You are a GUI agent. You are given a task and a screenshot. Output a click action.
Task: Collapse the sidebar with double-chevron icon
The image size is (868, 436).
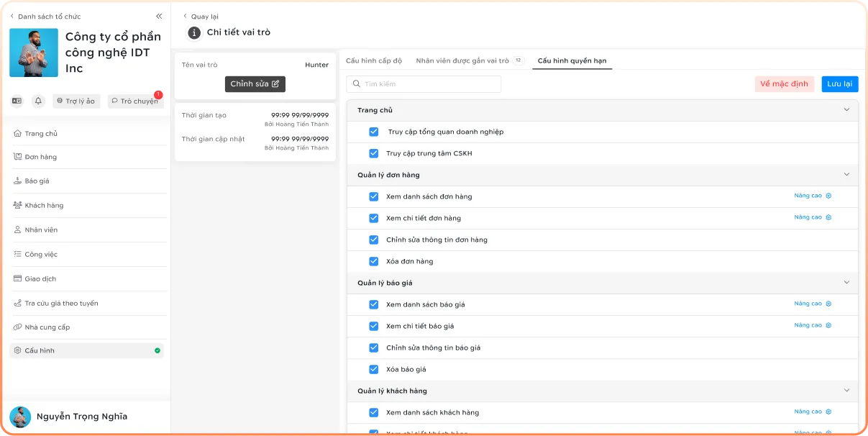[x=159, y=16]
